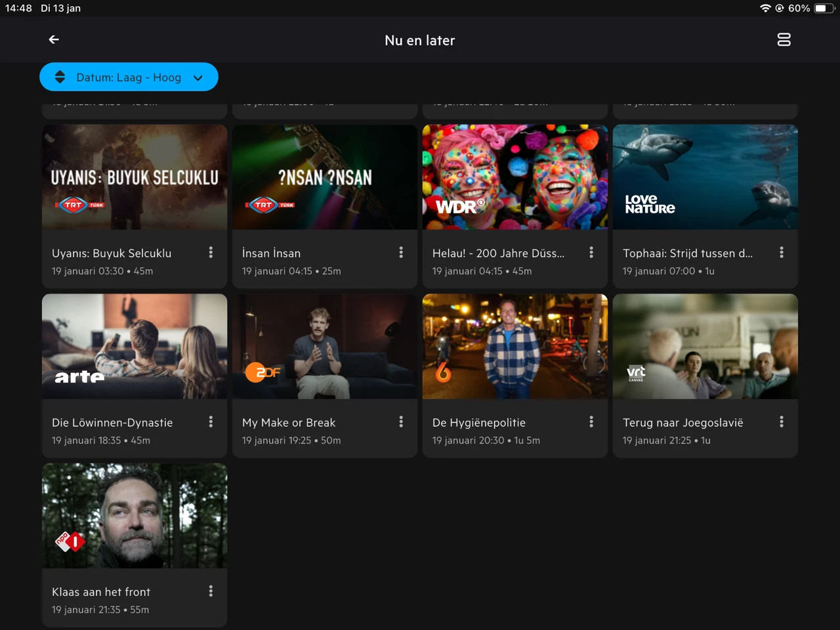Open the ZDF My Make or Break thumbnail

pyautogui.click(x=325, y=346)
